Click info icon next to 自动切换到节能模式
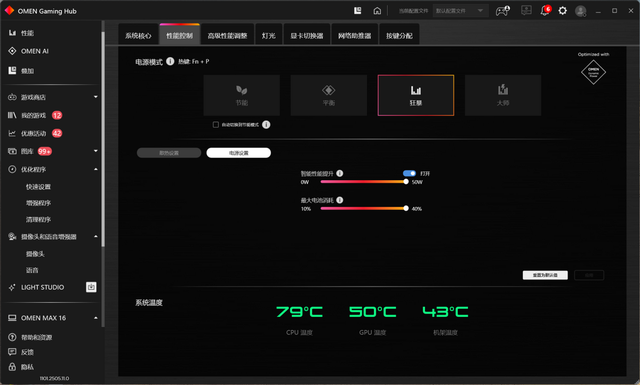This screenshot has width=640, height=385. (x=266, y=125)
